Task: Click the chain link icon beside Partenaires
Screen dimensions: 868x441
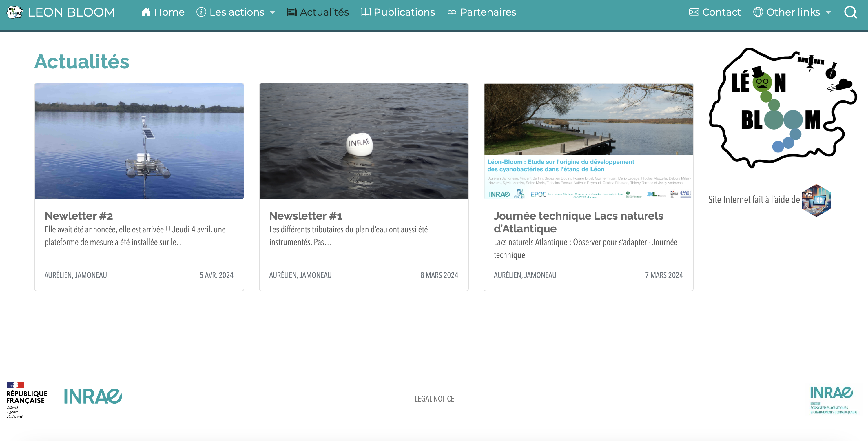Action: (451, 12)
